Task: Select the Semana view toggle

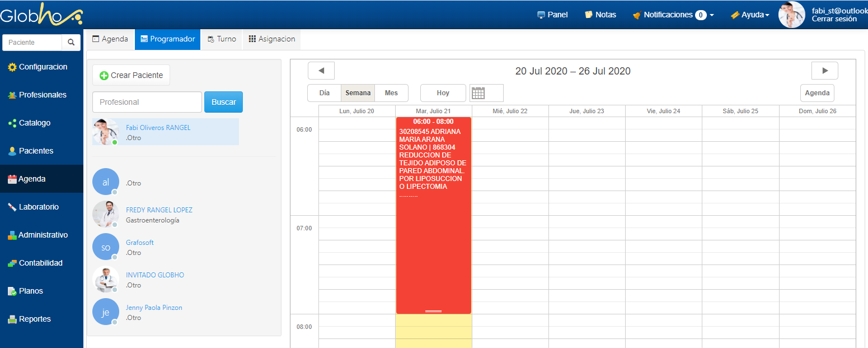Action: (x=358, y=93)
